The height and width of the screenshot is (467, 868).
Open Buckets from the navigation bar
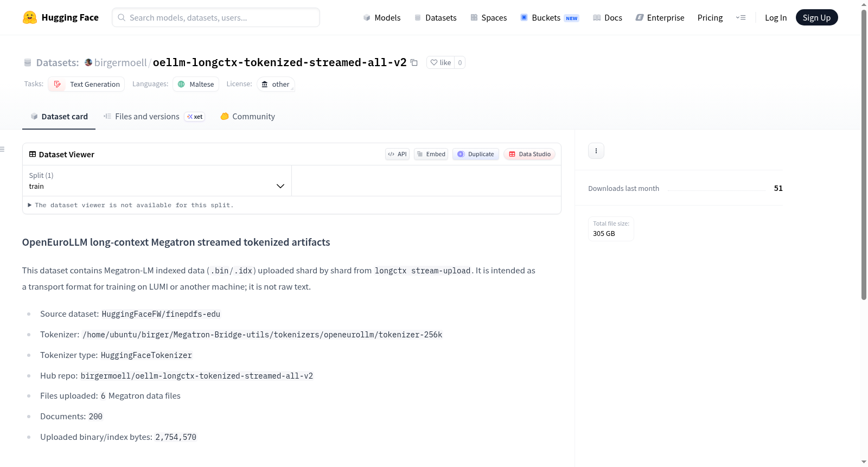[x=550, y=17]
